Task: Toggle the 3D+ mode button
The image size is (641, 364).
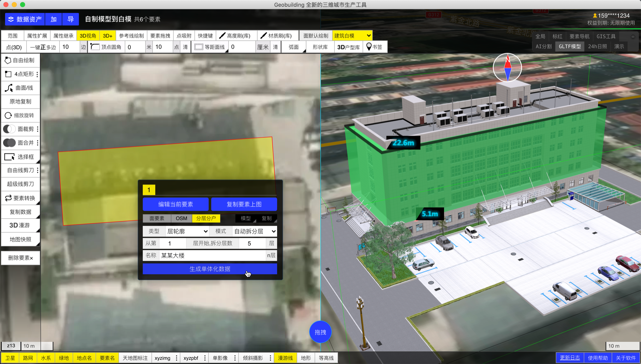Action: click(108, 36)
